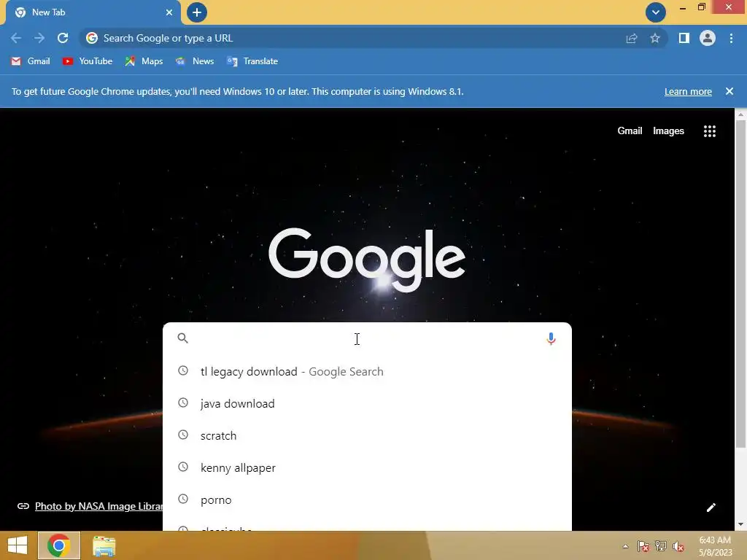Open Gmail link on Google page
The width and height of the screenshot is (747, 560).
pyautogui.click(x=630, y=131)
